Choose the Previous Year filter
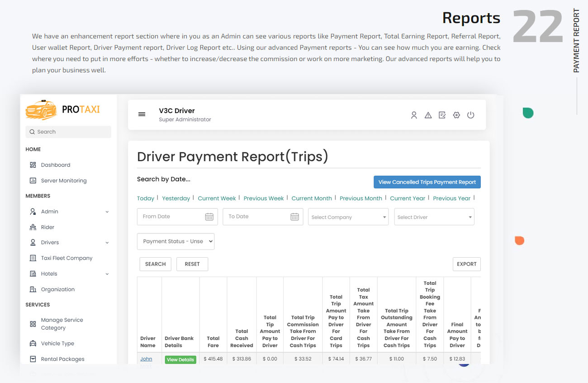Screen dimensions: 588x383 tap(451, 198)
